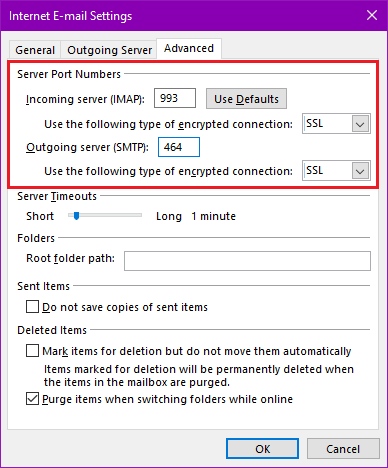388x468 pixels.
Task: Uncheck Purge items when switching folders
Action: [x=32, y=399]
